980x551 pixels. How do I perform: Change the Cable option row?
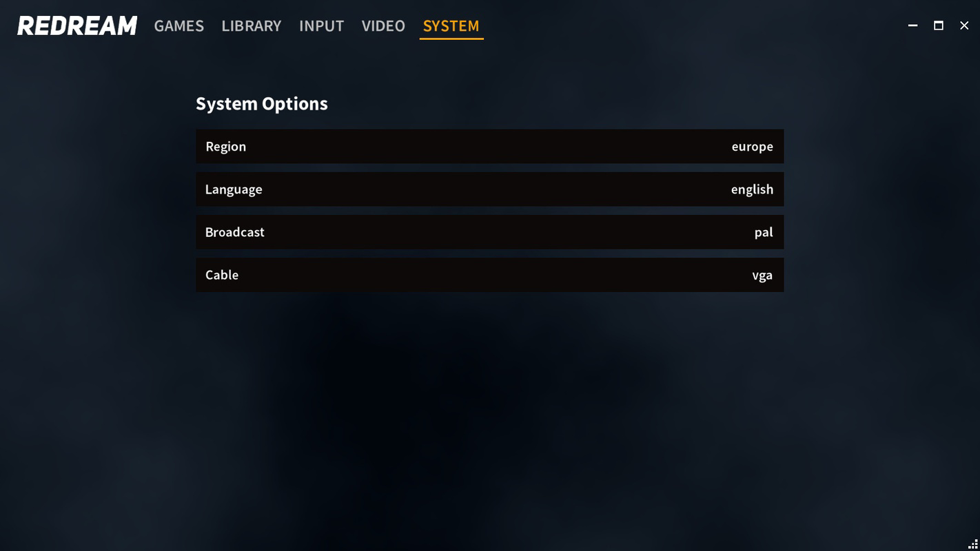point(489,275)
